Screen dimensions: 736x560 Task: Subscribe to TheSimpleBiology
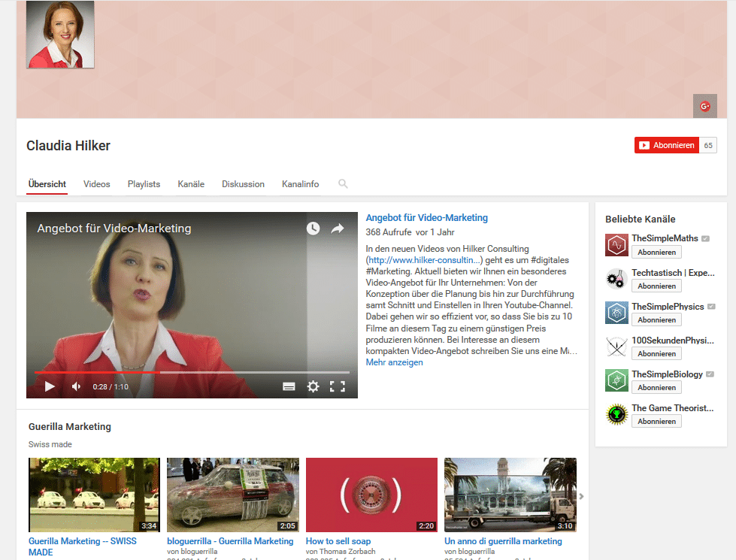click(x=656, y=387)
